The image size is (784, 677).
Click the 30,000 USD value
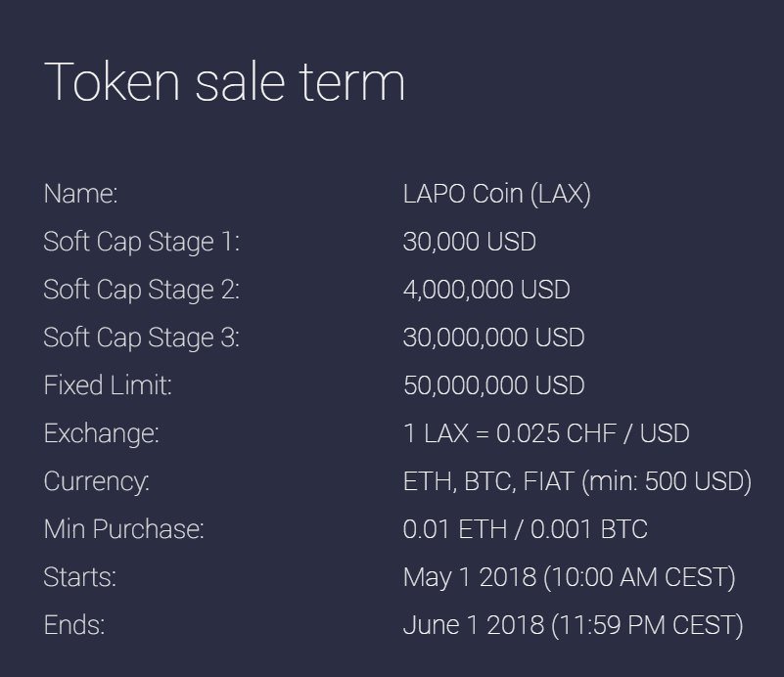pos(470,242)
